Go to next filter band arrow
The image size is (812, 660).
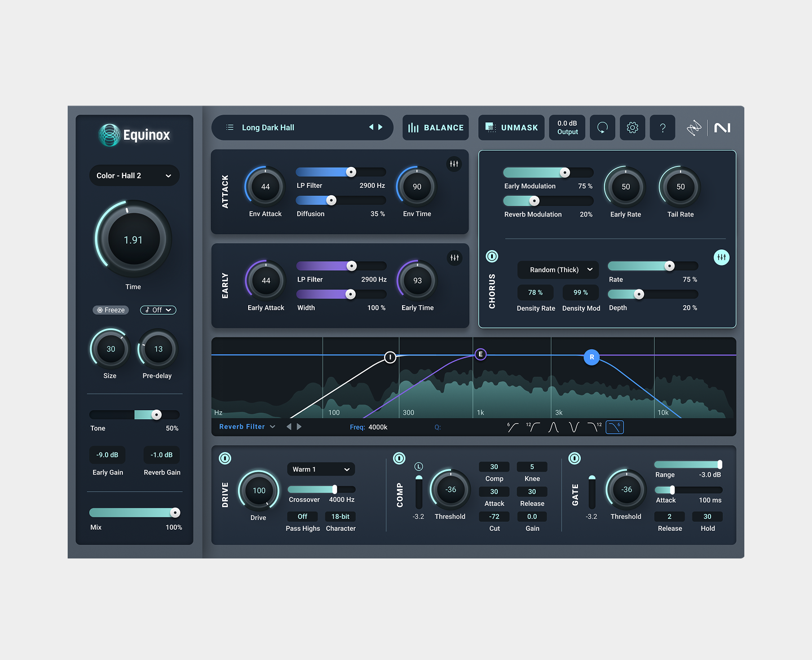[x=299, y=426]
